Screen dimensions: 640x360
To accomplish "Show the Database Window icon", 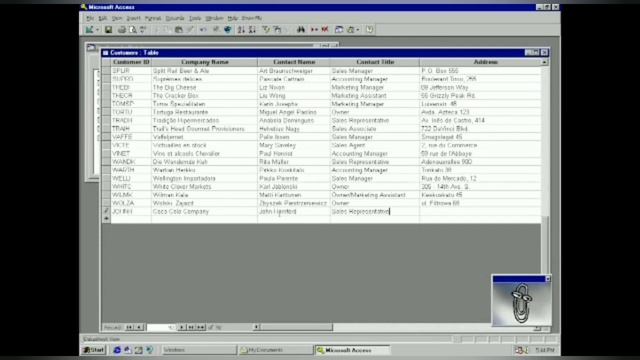I will click(x=339, y=30).
